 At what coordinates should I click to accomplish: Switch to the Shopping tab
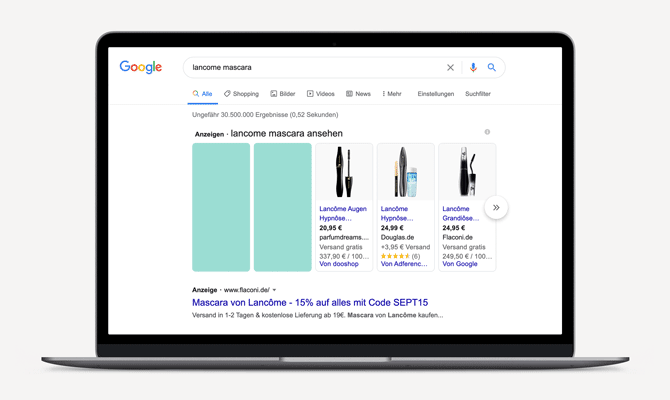[241, 94]
